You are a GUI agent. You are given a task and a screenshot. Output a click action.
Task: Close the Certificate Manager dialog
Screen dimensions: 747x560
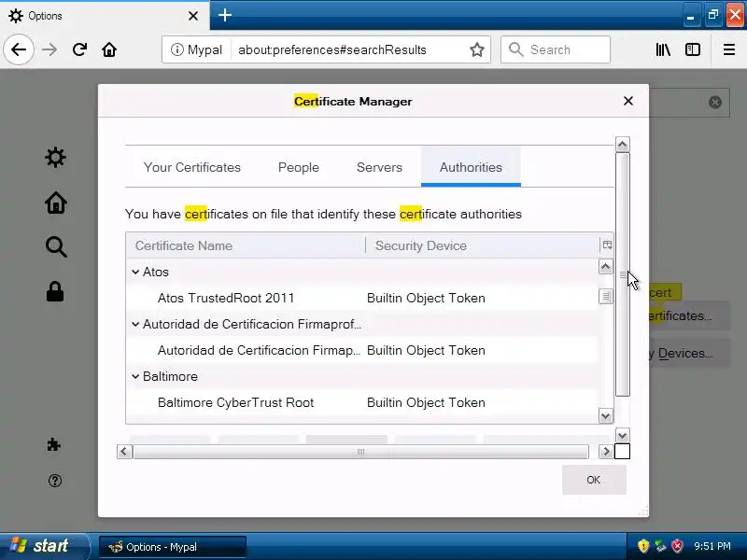(x=628, y=101)
